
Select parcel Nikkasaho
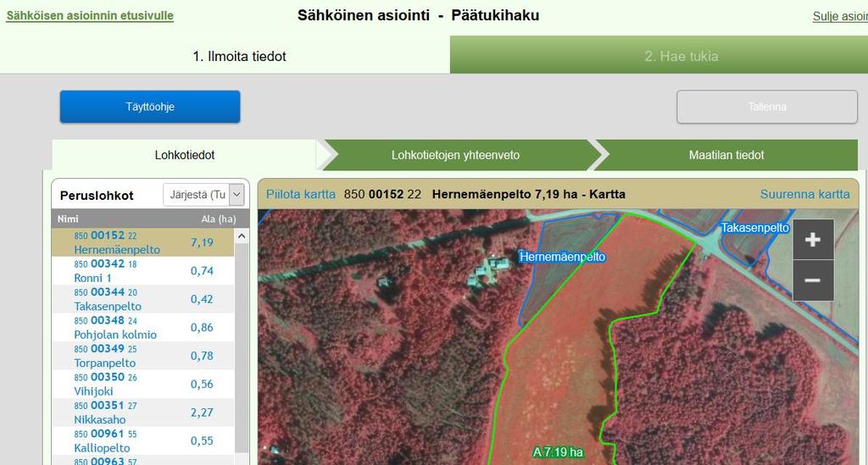click(142, 412)
